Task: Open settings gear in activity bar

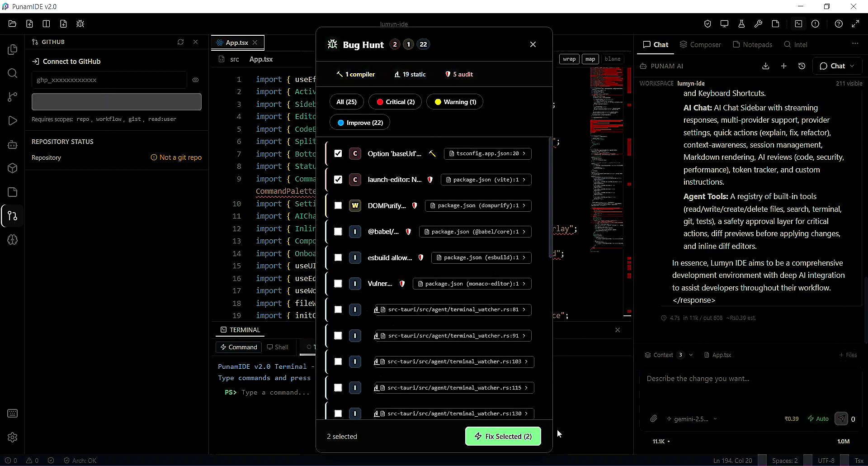Action: coord(13,437)
